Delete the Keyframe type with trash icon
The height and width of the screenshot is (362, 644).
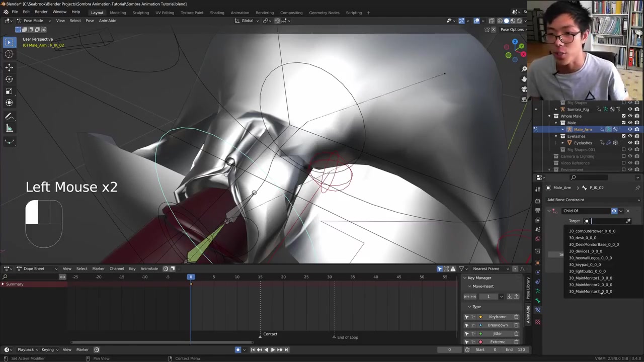pos(516,317)
